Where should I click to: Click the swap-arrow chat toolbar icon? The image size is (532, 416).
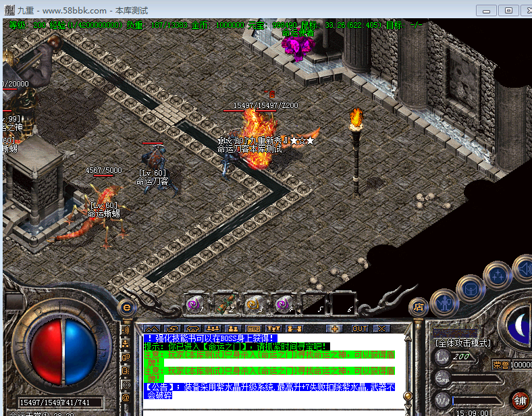coord(172,328)
